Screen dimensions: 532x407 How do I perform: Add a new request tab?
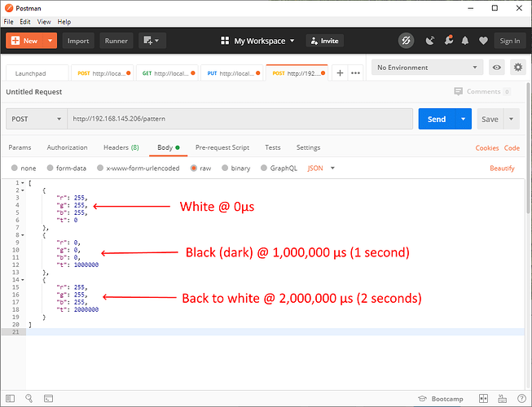[x=340, y=73]
